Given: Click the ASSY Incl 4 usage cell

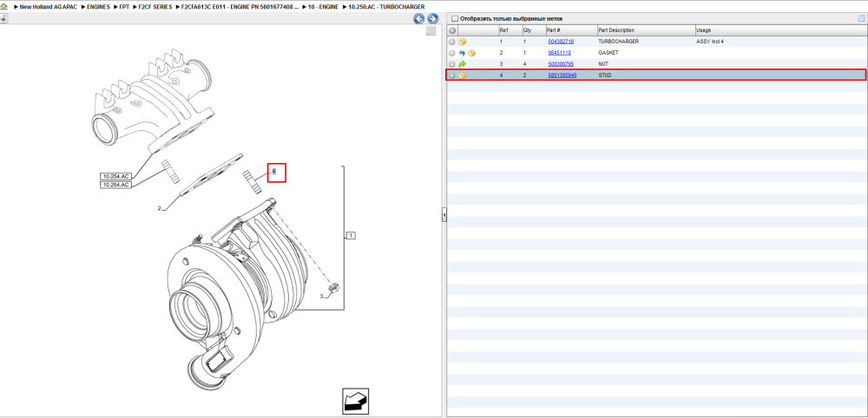Looking at the screenshot, I should coord(710,42).
